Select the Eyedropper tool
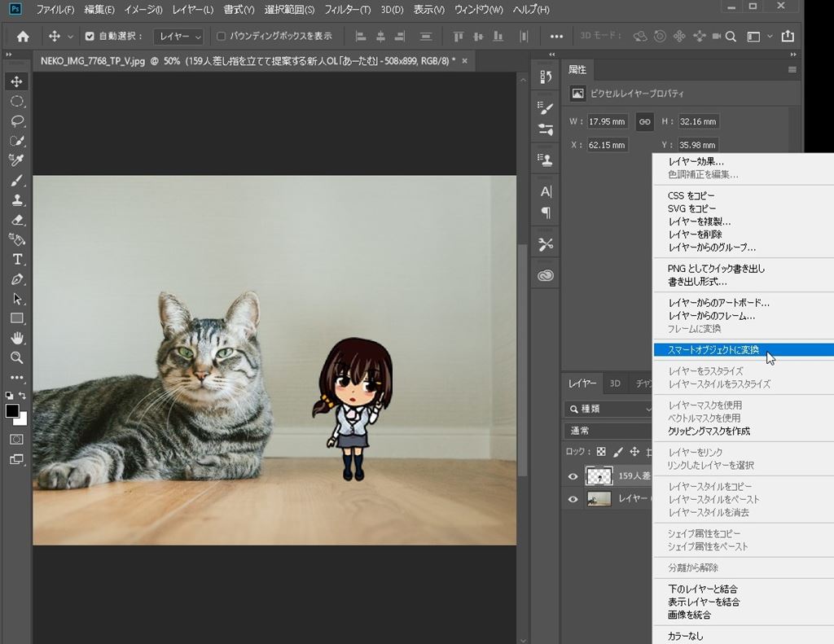The height and width of the screenshot is (644, 834). (x=17, y=160)
